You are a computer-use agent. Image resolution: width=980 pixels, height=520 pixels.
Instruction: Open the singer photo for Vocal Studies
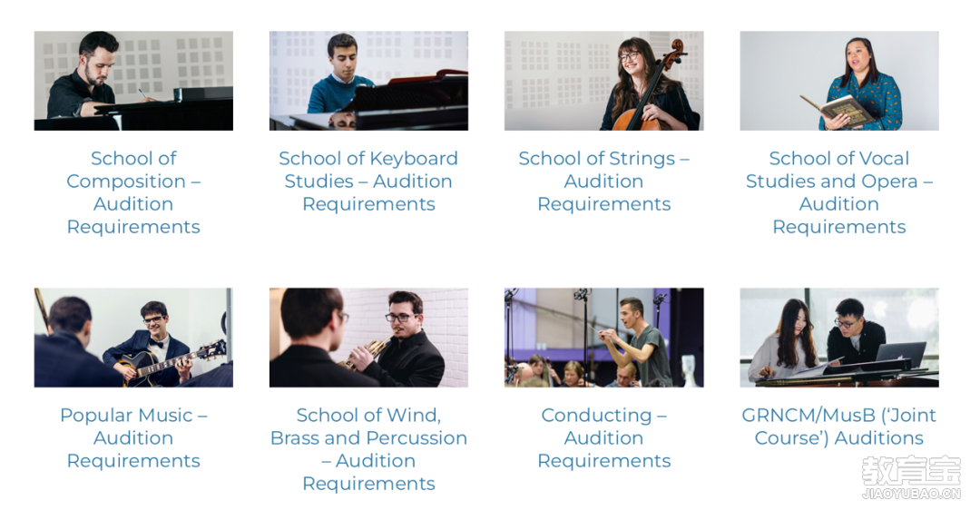tap(839, 81)
